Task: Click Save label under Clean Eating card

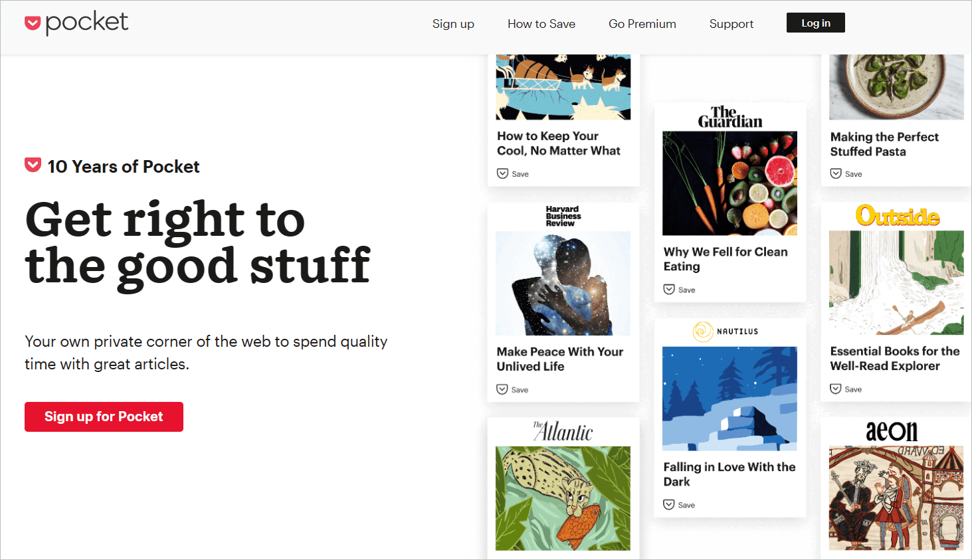Action: coord(687,290)
